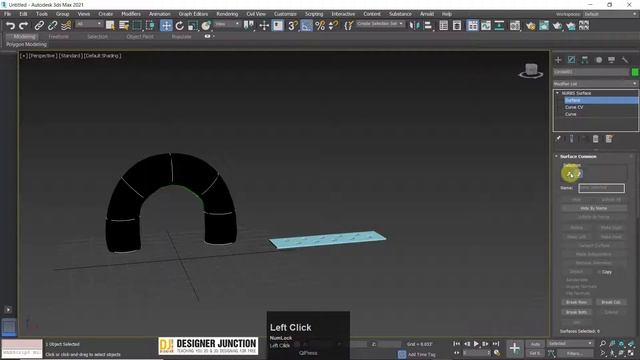
Task: Activate the Select and Link tool
Action: tap(39, 26)
